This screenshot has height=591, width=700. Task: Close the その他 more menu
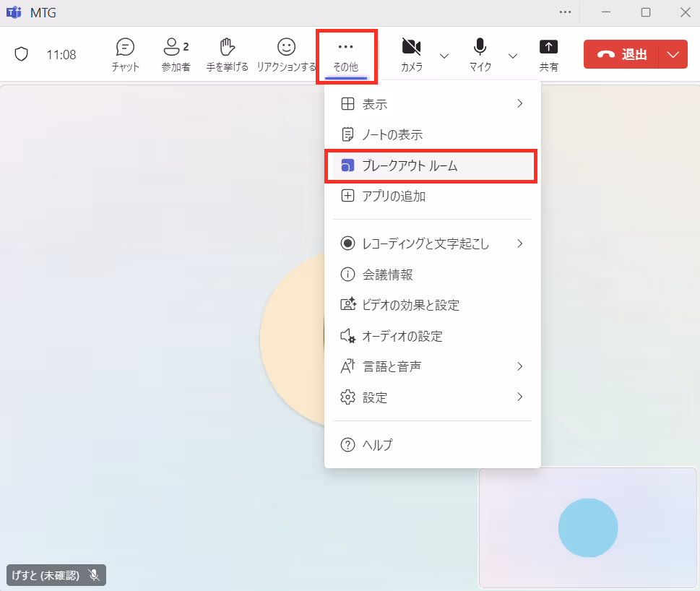click(346, 56)
